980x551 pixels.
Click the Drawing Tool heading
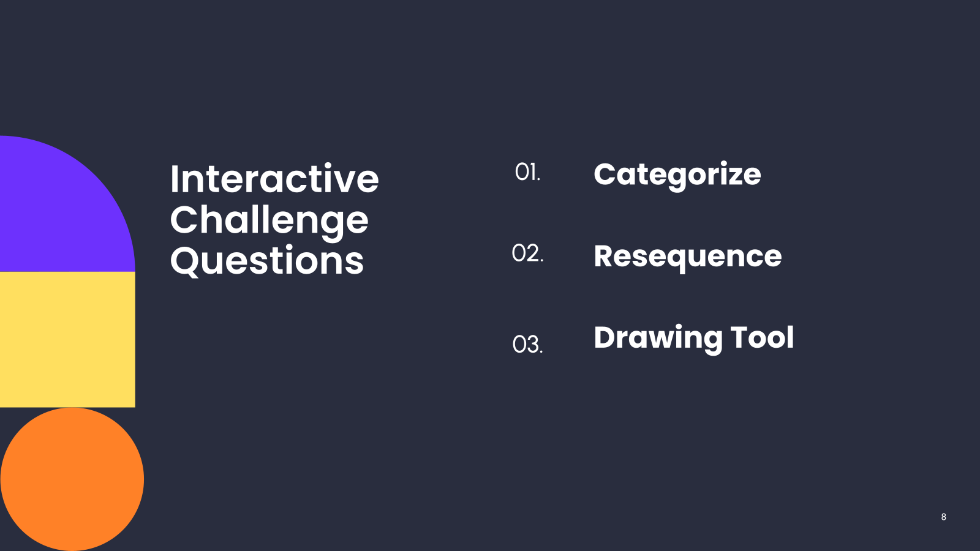coord(694,338)
